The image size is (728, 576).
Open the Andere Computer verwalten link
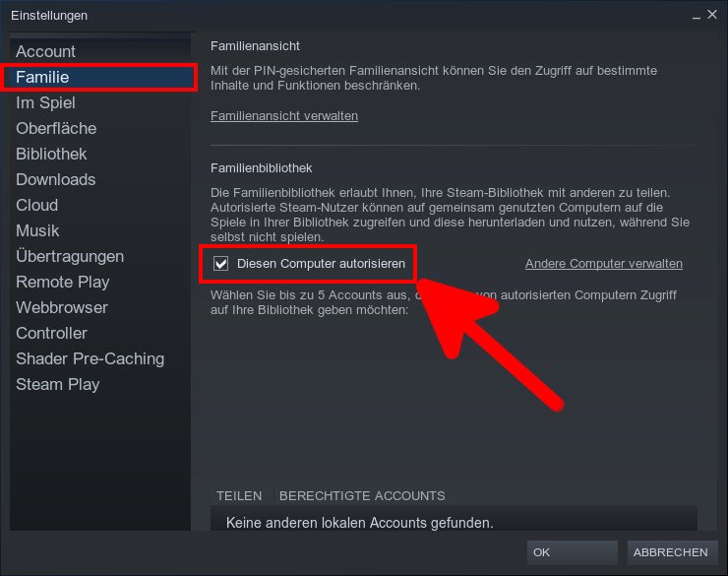603,264
